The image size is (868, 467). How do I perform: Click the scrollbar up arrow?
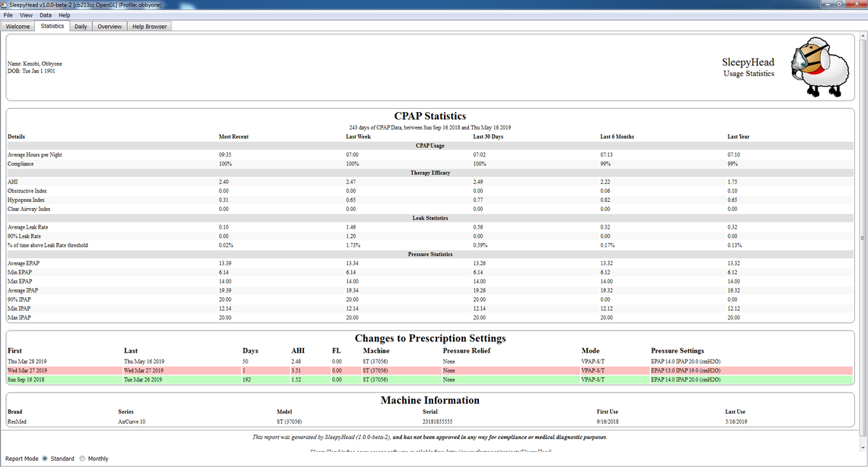(863, 36)
